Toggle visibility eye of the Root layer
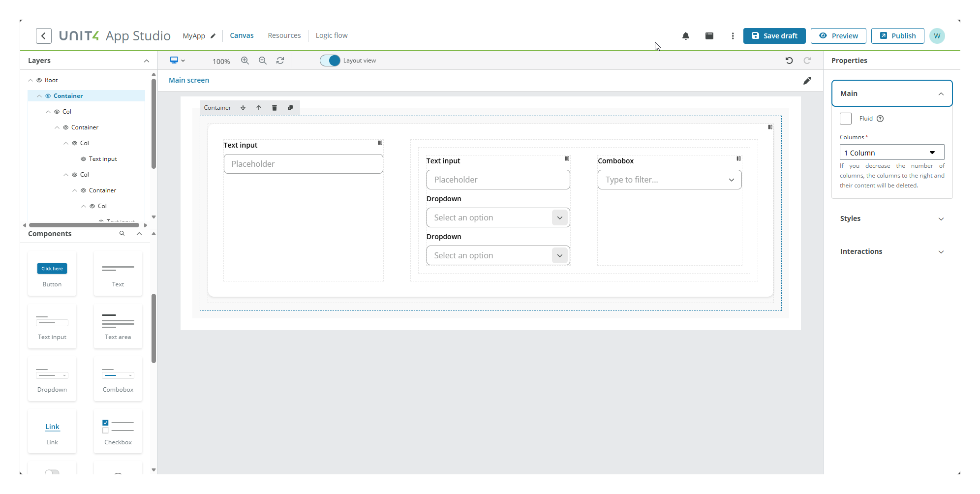 pyautogui.click(x=39, y=80)
